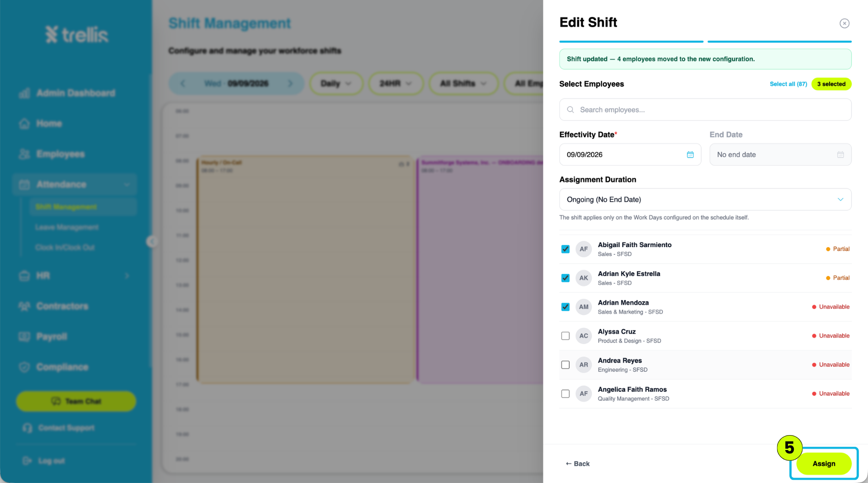The width and height of the screenshot is (868, 483).
Task: Click Select all (87) link
Action: 788,84
